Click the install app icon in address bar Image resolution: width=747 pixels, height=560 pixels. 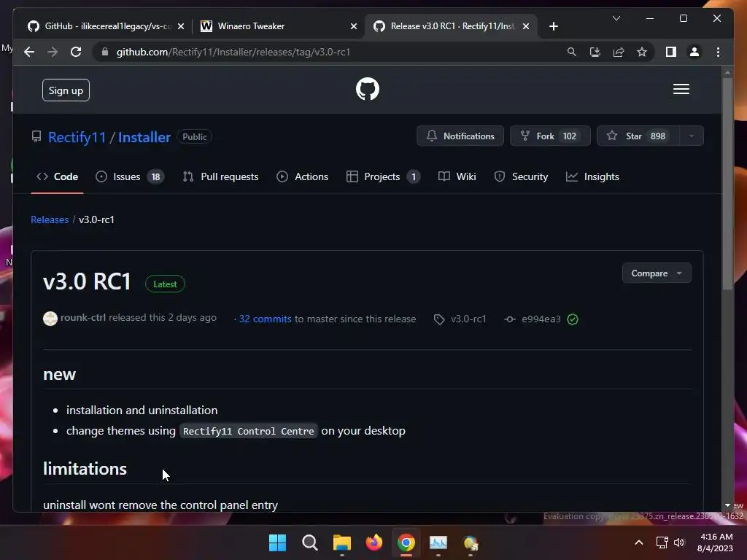[595, 52]
